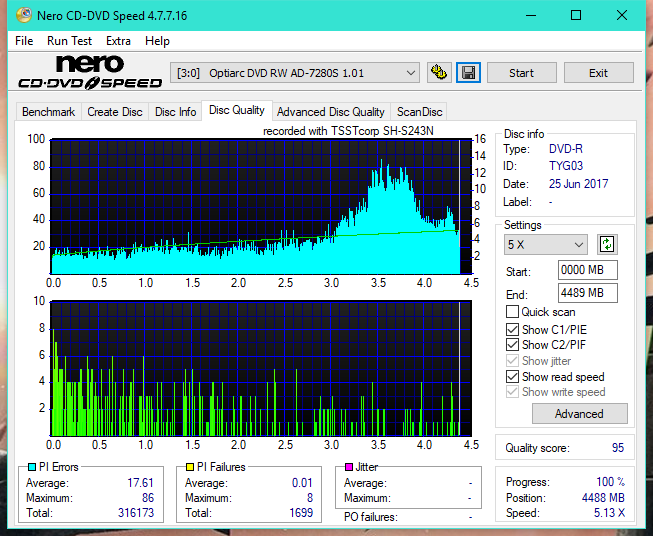Open the Help menu
The image size is (653, 536).
[157, 41]
